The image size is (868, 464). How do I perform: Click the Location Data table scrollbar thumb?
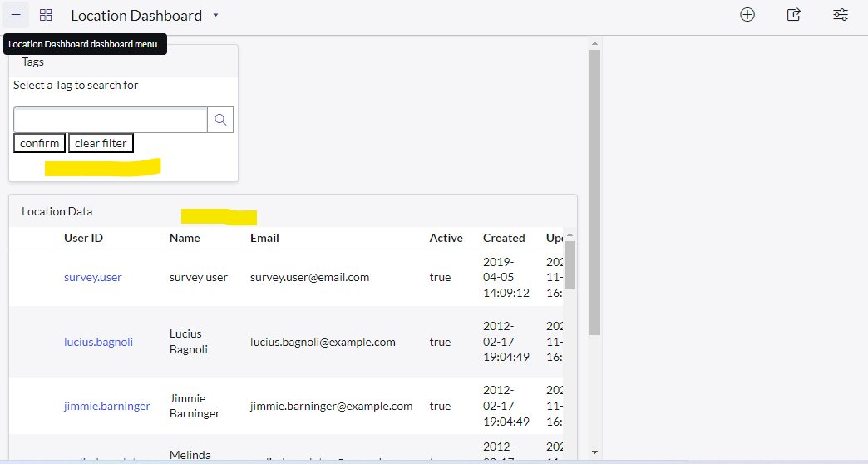[x=570, y=264]
